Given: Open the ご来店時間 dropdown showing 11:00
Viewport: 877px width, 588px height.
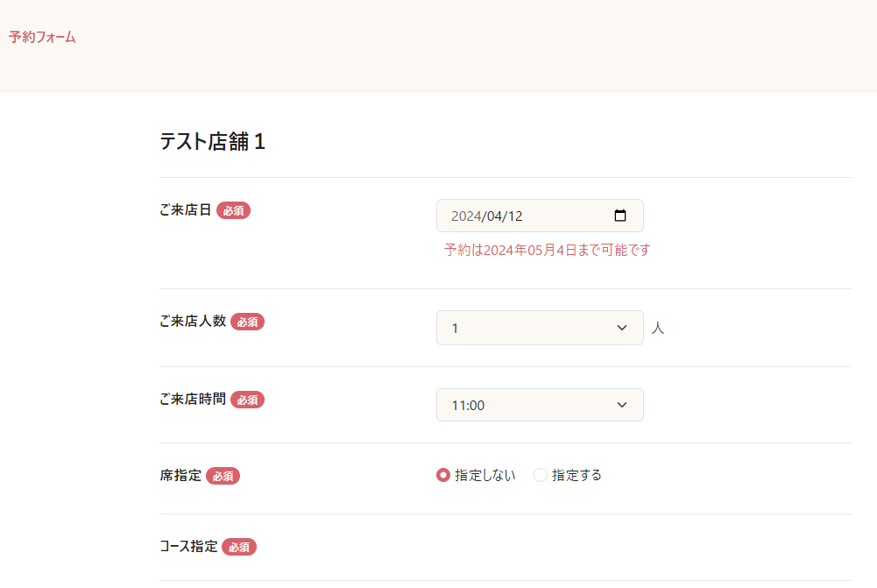Looking at the screenshot, I should coord(539,405).
